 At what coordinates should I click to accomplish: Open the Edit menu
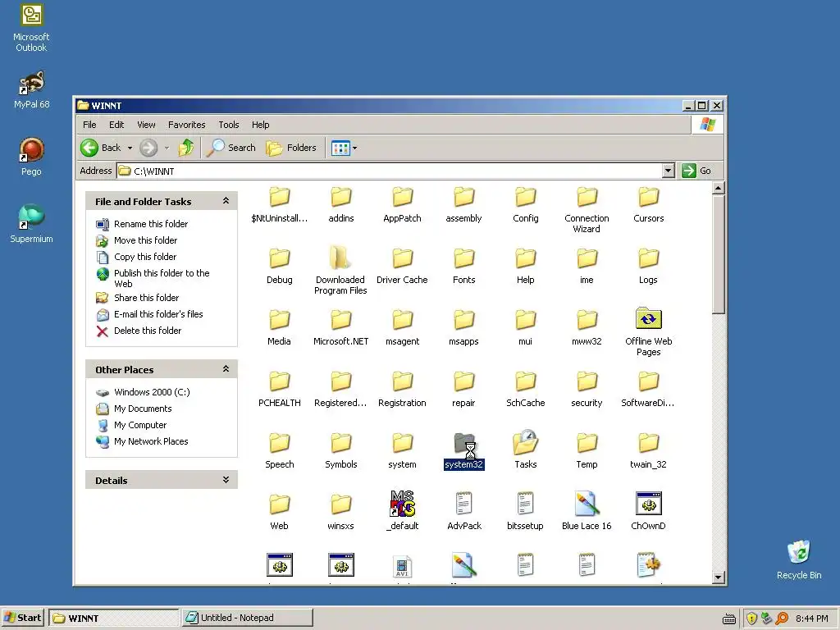click(116, 125)
